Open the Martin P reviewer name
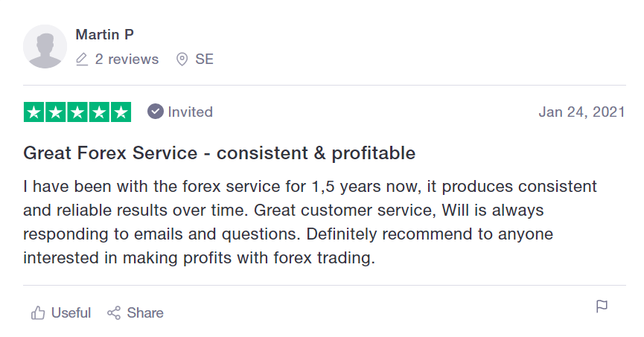This screenshot has width=644, height=337. [105, 34]
